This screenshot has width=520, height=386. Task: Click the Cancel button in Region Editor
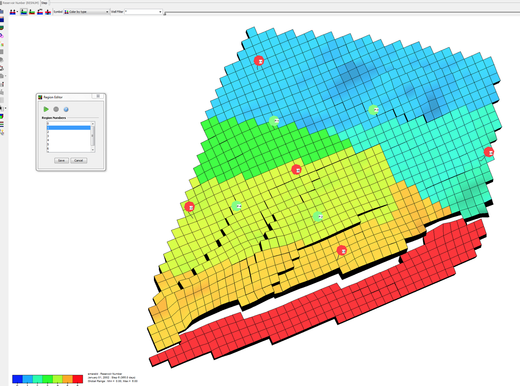[79, 160]
